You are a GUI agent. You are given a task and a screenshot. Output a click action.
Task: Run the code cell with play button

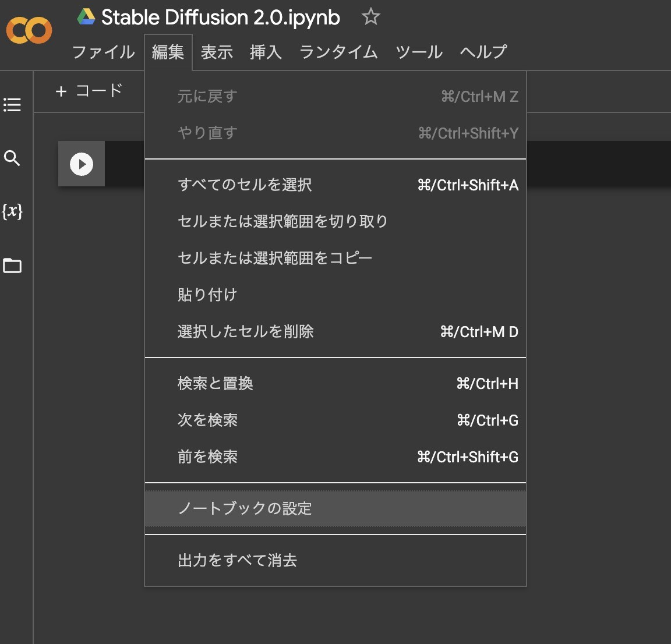pos(82,164)
